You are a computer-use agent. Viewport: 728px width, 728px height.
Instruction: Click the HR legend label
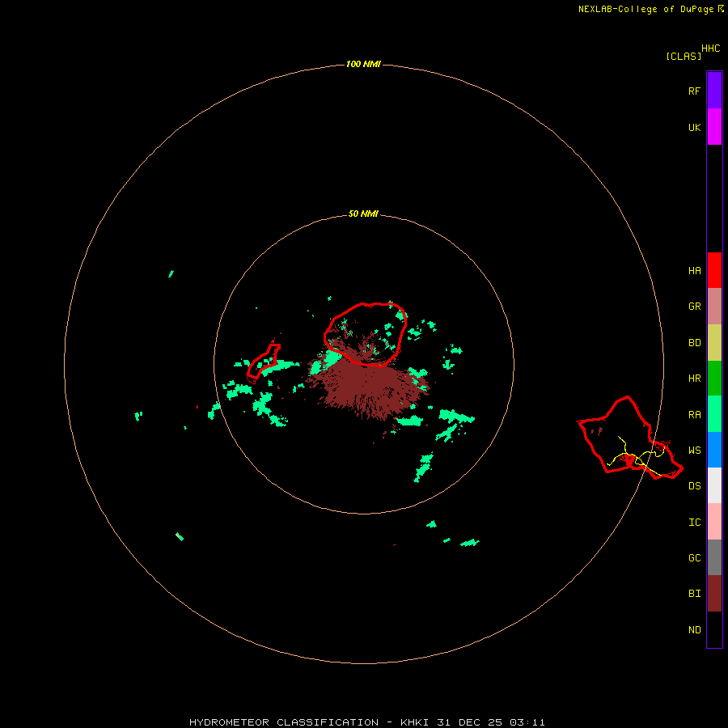click(695, 379)
